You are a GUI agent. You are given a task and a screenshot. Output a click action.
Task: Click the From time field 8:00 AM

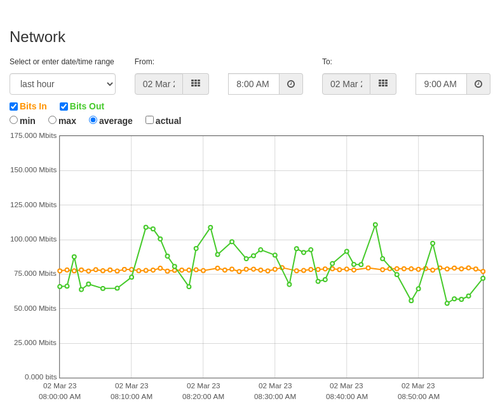pos(254,84)
